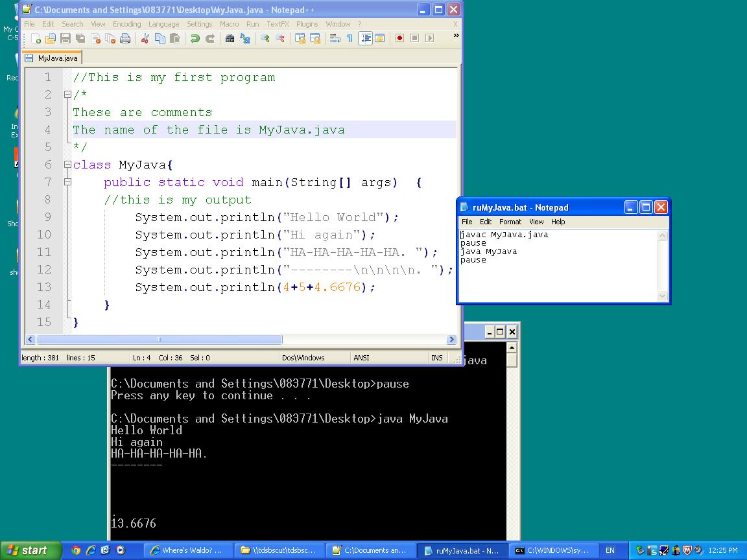Viewport: 747px width, 560px height.
Task: Click the command prompt scroll-up arrow
Action: [x=512, y=347]
